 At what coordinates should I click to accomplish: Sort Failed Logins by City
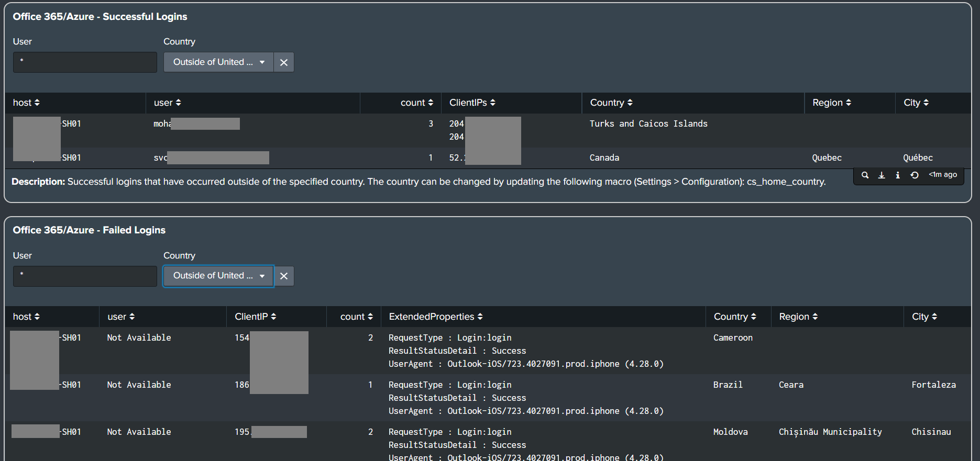(924, 317)
